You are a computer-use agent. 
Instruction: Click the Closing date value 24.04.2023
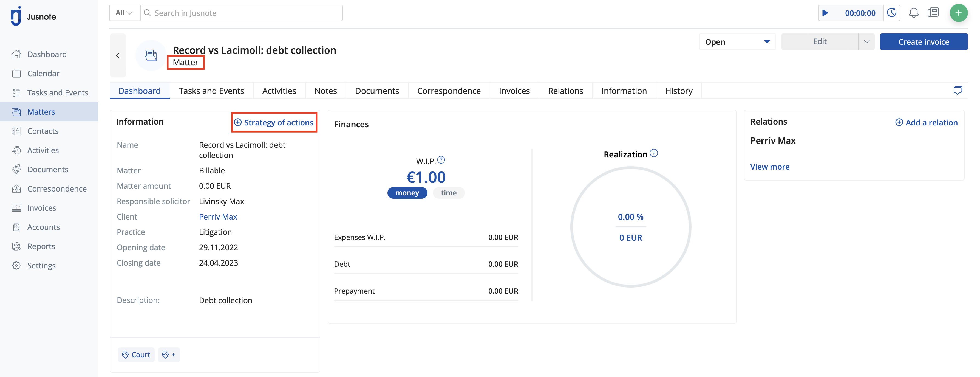pos(218,263)
